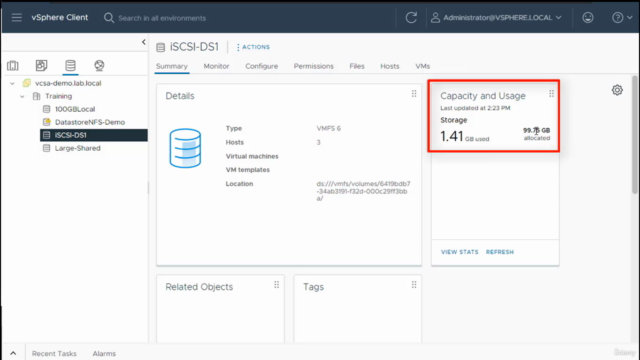640x360 pixels.
Task: Click the vSphere Client title
Action: pos(60,18)
